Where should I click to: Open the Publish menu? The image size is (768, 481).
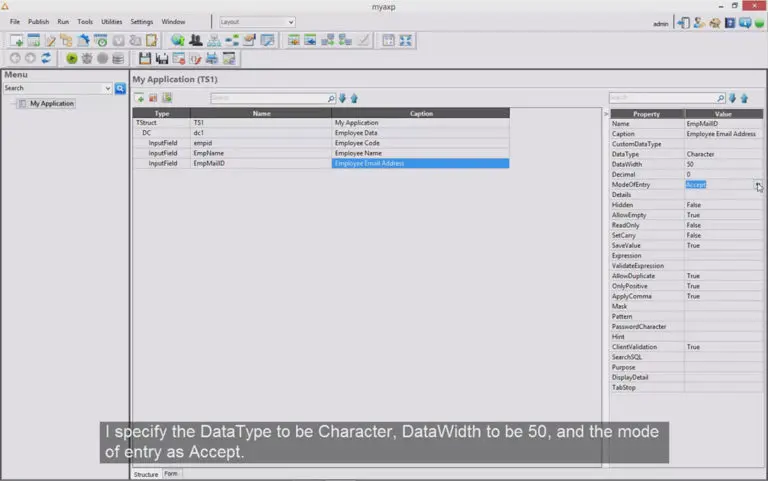tap(38, 22)
